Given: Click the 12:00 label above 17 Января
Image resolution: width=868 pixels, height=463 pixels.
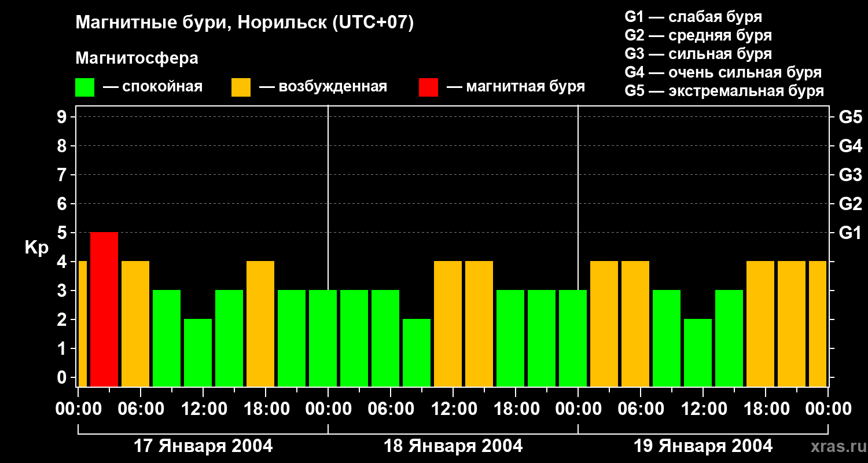Looking at the screenshot, I should point(203,409).
